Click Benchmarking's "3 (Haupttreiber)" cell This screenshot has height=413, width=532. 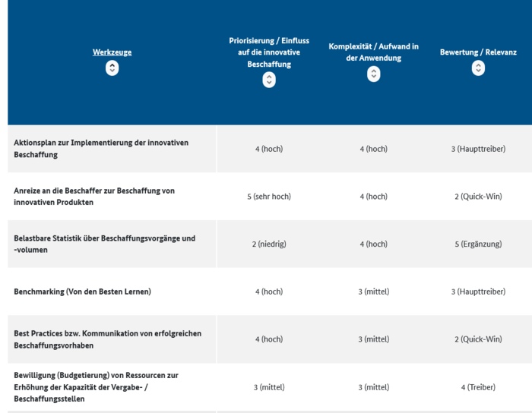(478, 292)
